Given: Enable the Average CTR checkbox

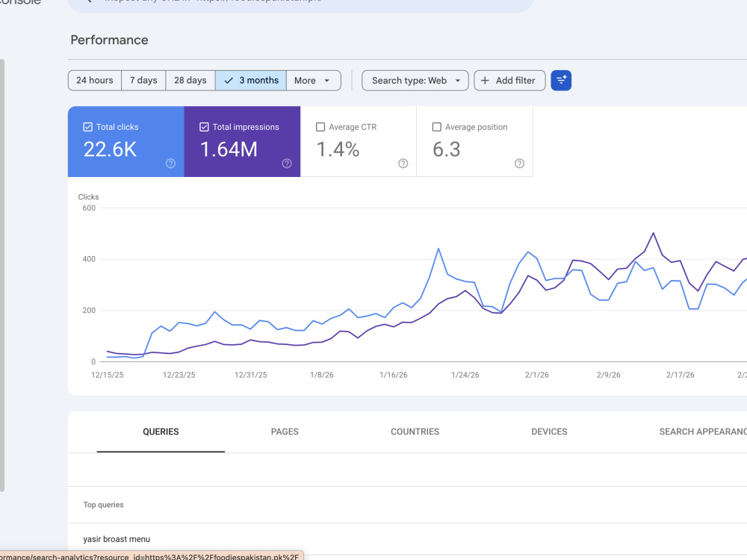Looking at the screenshot, I should (320, 127).
